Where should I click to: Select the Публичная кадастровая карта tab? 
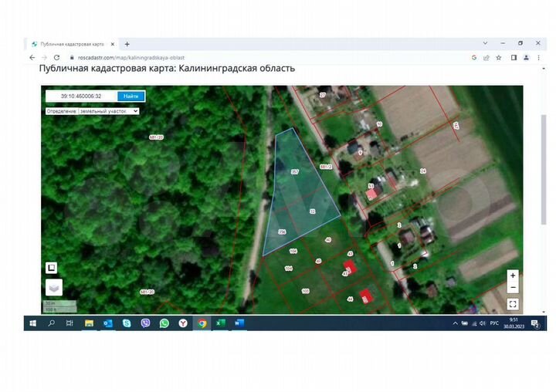coord(71,44)
